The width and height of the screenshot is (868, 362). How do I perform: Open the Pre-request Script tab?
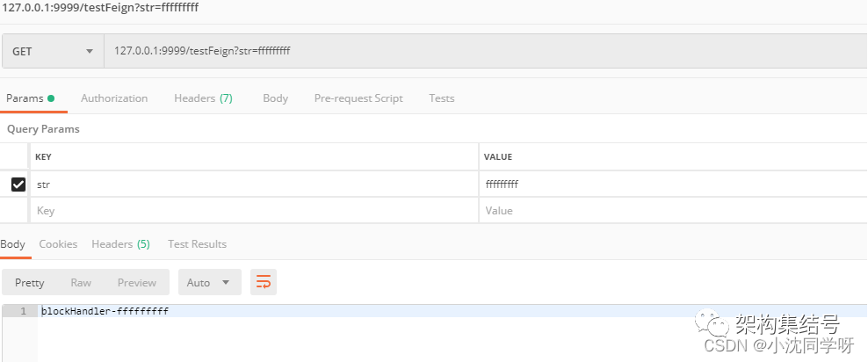click(x=358, y=98)
